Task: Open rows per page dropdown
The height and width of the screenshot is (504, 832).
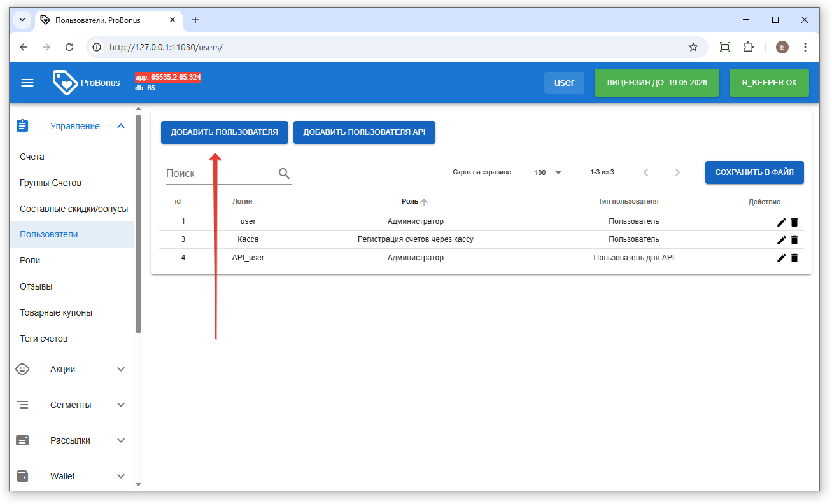Action: click(549, 172)
